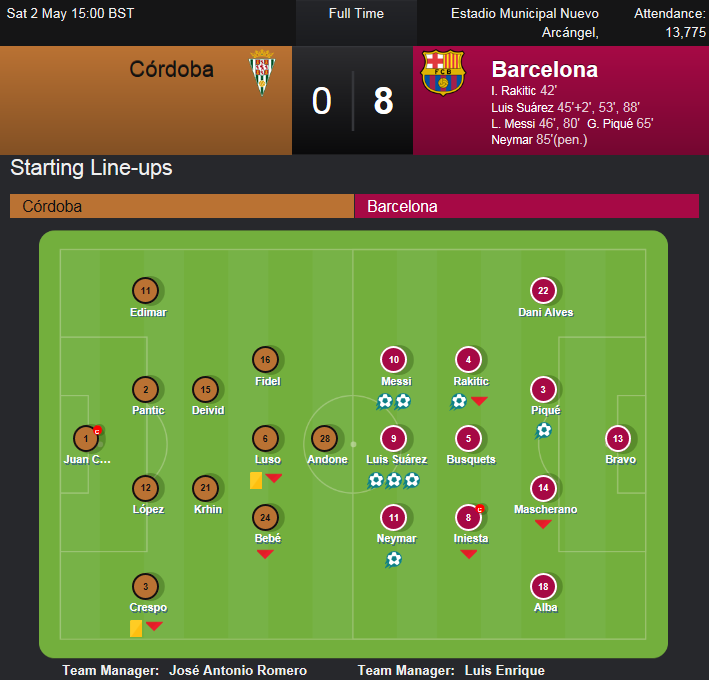Click Rakitic's goal ball icon
This screenshot has width=709, height=680.
tap(458, 401)
